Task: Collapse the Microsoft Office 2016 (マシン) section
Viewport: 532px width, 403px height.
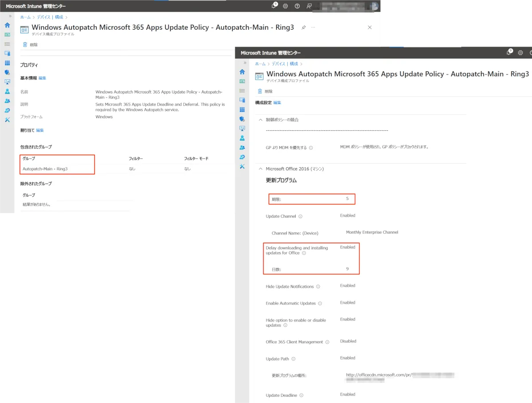Action: tap(260, 169)
